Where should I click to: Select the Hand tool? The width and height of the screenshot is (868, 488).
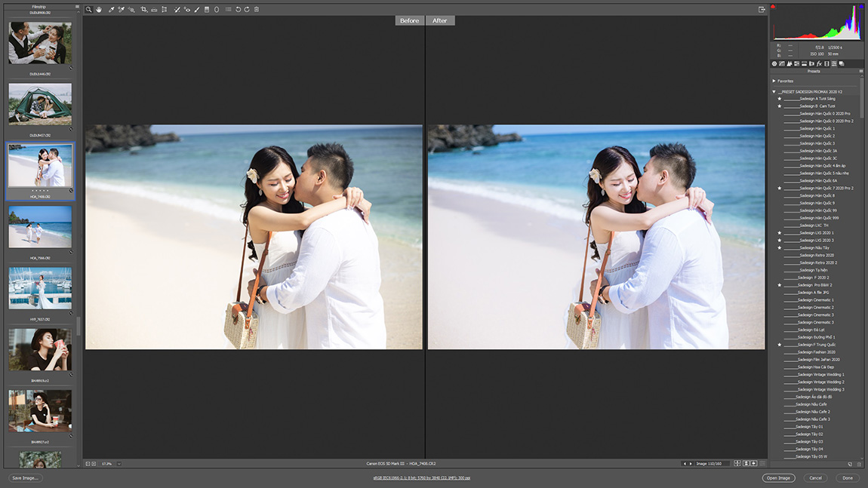tap(99, 10)
